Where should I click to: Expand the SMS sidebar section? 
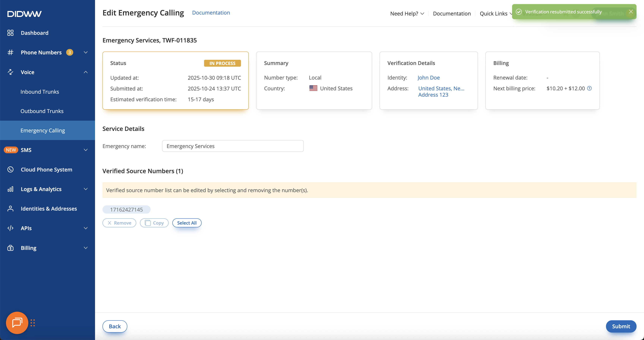(86, 150)
